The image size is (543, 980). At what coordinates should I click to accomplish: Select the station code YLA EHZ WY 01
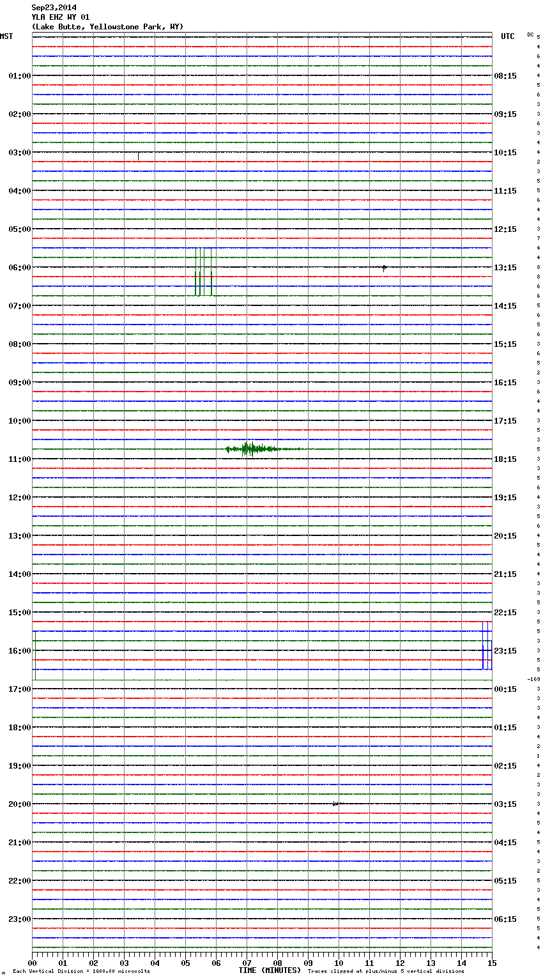[x=61, y=17]
